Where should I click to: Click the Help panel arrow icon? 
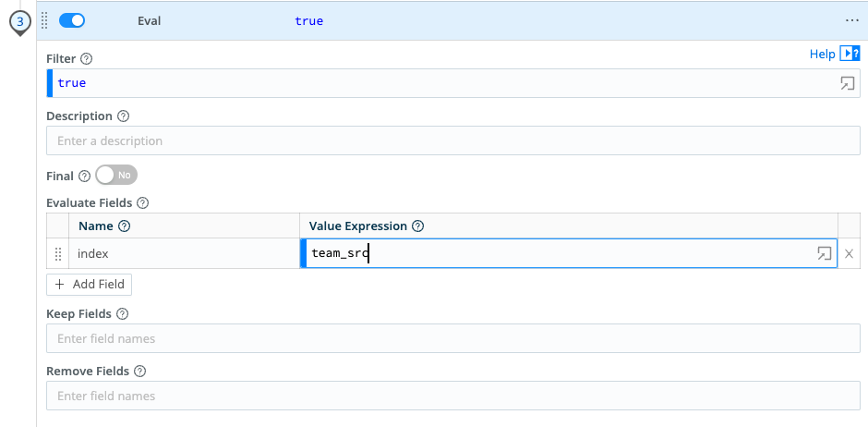(x=850, y=54)
